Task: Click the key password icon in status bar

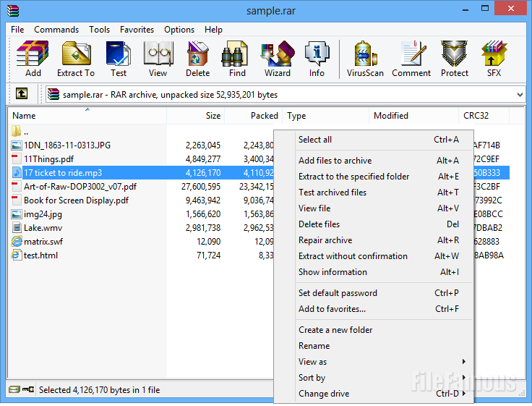Action: pyautogui.click(x=28, y=389)
